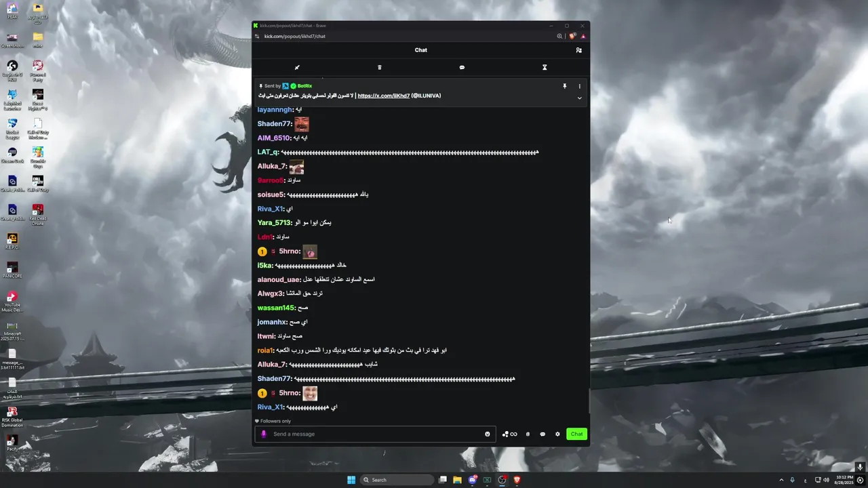Image resolution: width=868 pixels, height=488 pixels.
Task: Click username jomanhx in chat
Action: pyautogui.click(x=272, y=323)
